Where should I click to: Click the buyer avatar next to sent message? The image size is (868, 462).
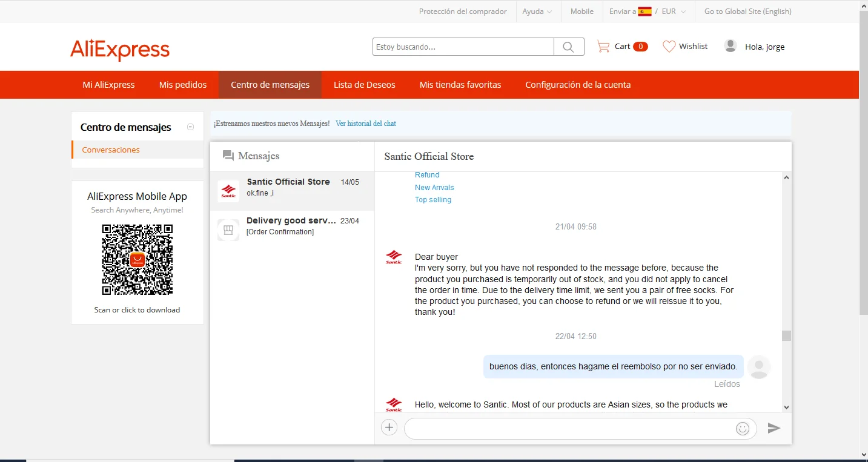pyautogui.click(x=759, y=367)
